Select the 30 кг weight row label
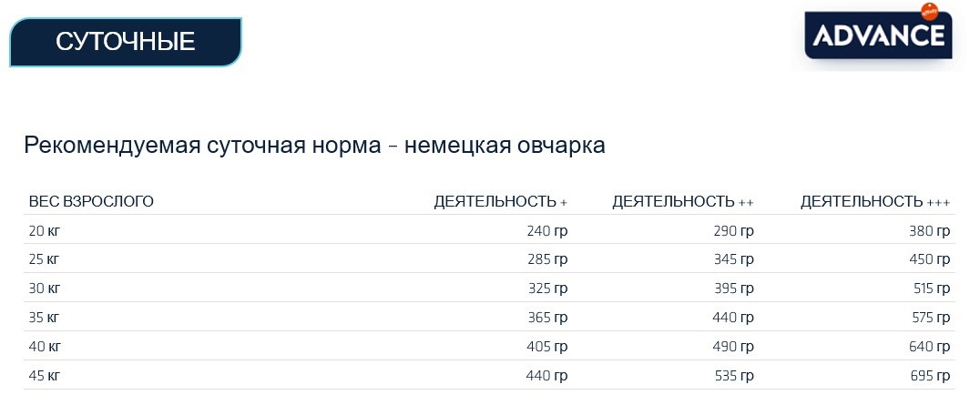980x405 pixels. tap(45, 289)
